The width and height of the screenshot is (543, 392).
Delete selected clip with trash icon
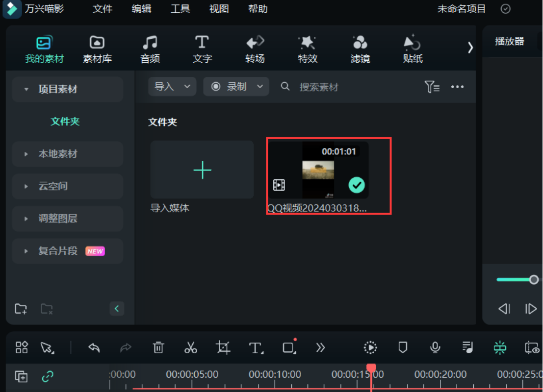pyautogui.click(x=158, y=347)
